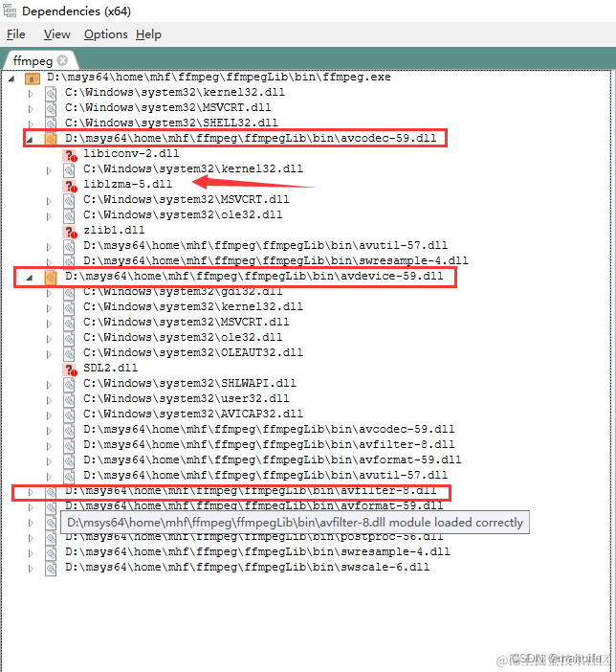Expand the SHLWAPI.dll node

pyautogui.click(x=49, y=385)
